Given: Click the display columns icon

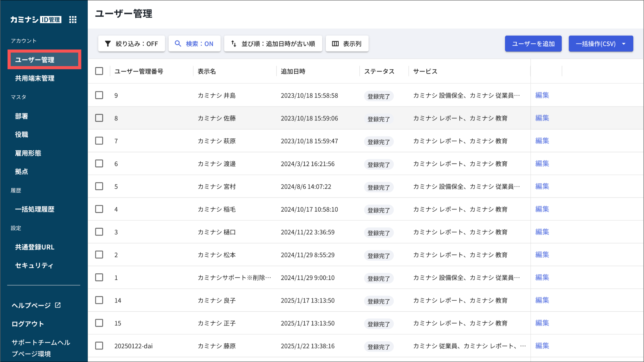Looking at the screenshot, I should tap(335, 44).
